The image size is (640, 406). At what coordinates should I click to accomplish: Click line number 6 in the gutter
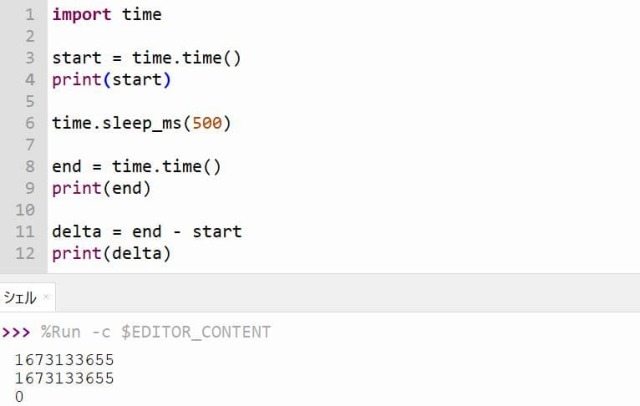click(x=30, y=123)
